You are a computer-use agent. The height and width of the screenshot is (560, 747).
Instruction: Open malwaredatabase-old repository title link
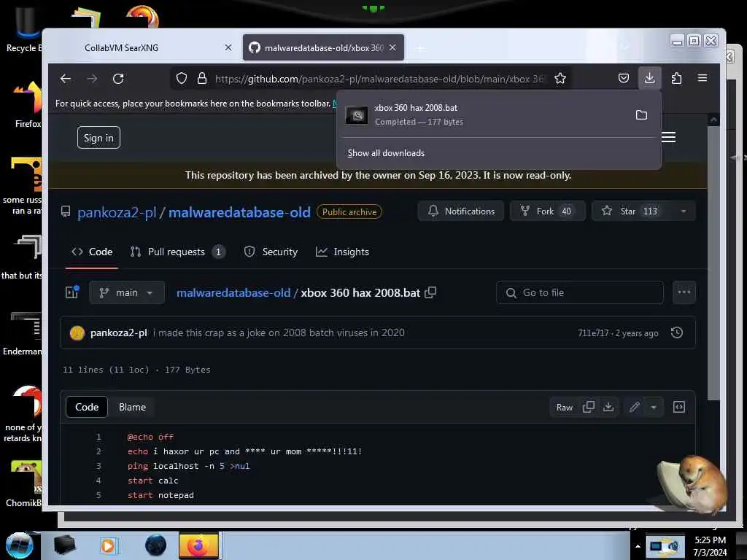tap(239, 212)
